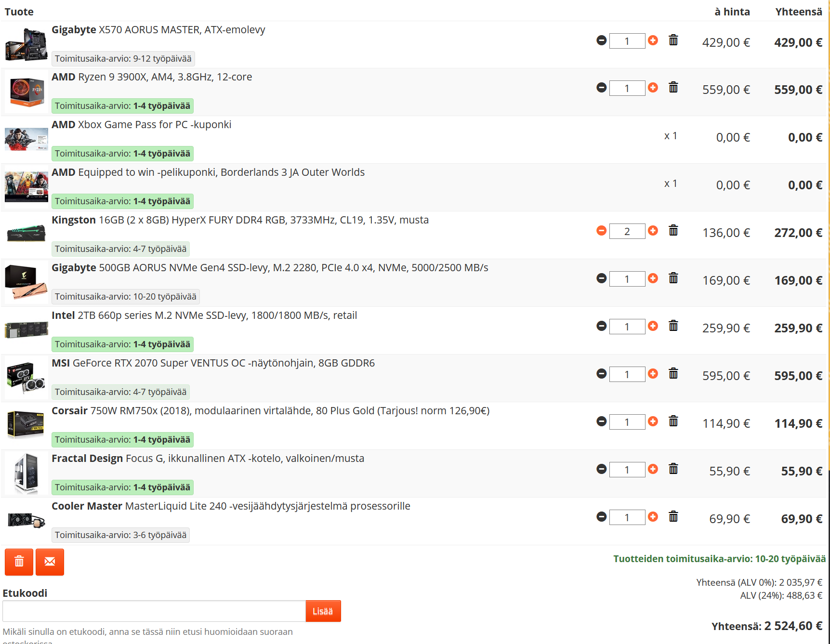This screenshot has height=644, width=830.
Task: Increase quantity of Intel 2TB 660p SSD
Action: click(x=653, y=326)
